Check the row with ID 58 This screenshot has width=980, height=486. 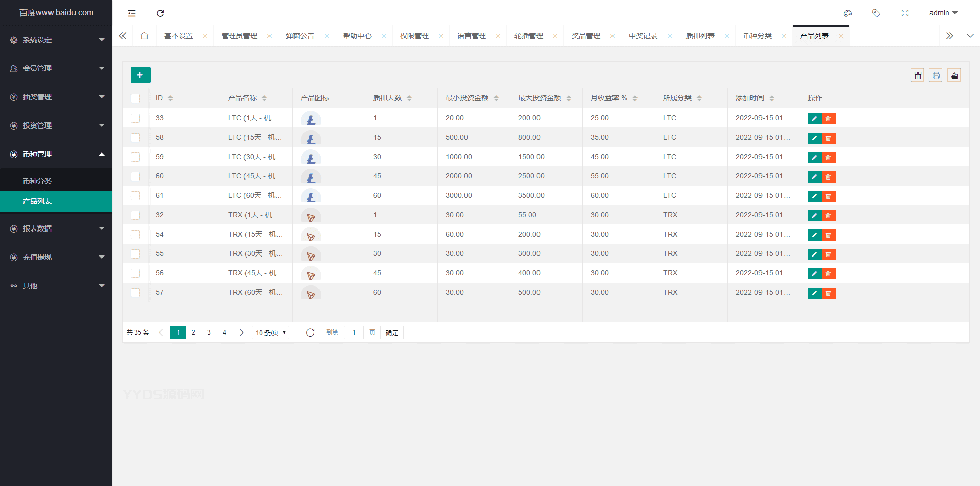coord(135,138)
